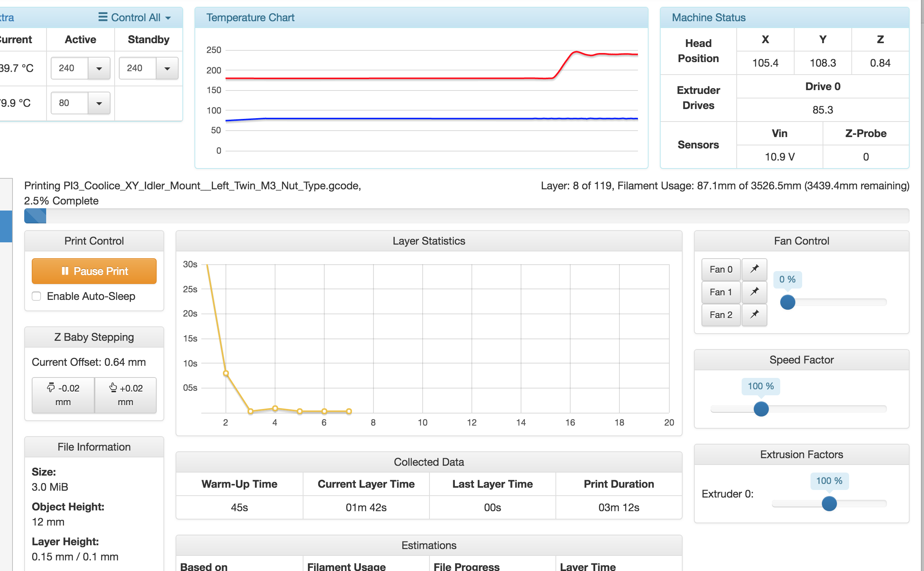Click the Machine Status panel header
This screenshot has width=924, height=571.
[708, 17]
